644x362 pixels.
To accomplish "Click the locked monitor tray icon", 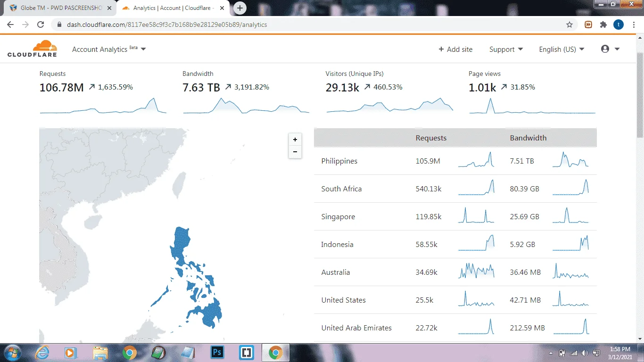I will (596, 353).
